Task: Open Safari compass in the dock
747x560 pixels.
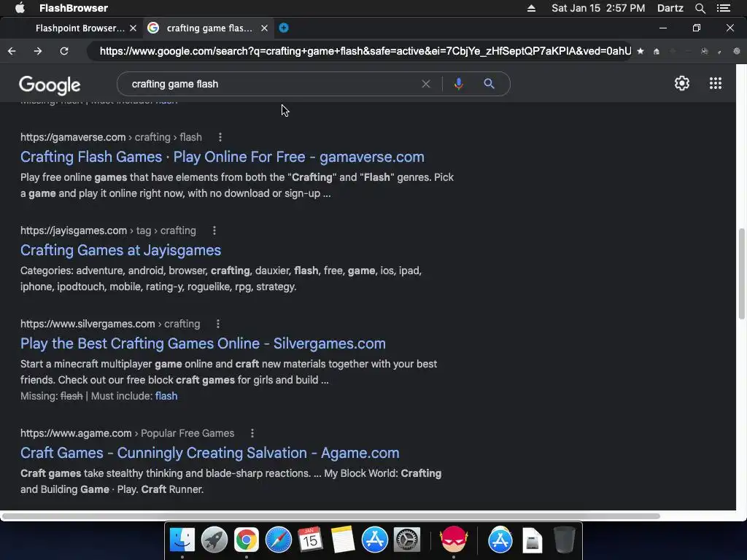Action: point(278,540)
